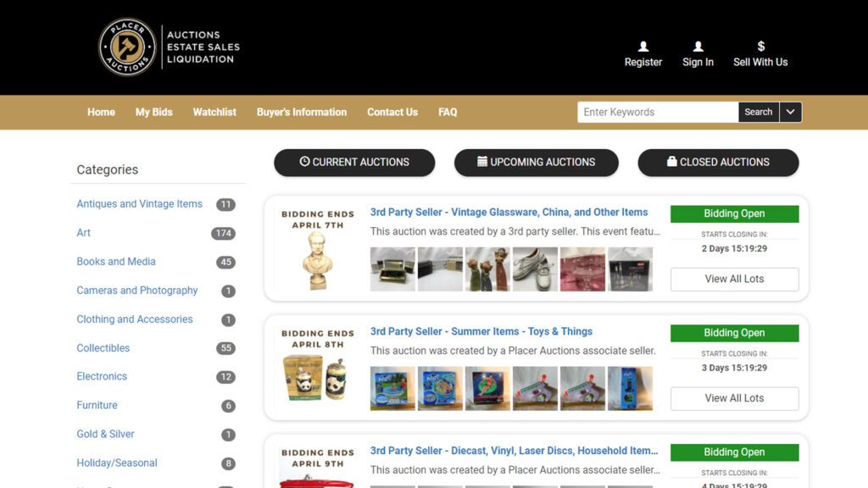
Task: Focus the Enter Keywords search field
Action: click(658, 112)
